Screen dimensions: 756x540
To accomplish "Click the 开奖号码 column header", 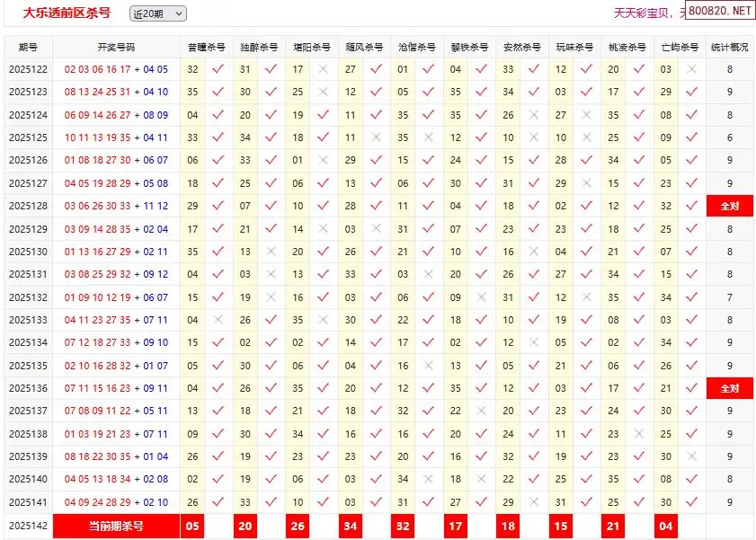I will click(116, 47).
